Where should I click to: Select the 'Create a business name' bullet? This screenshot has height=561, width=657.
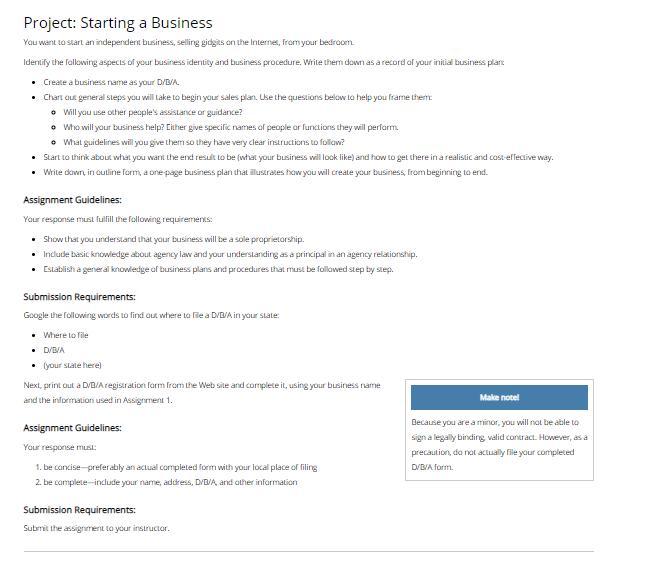point(111,82)
